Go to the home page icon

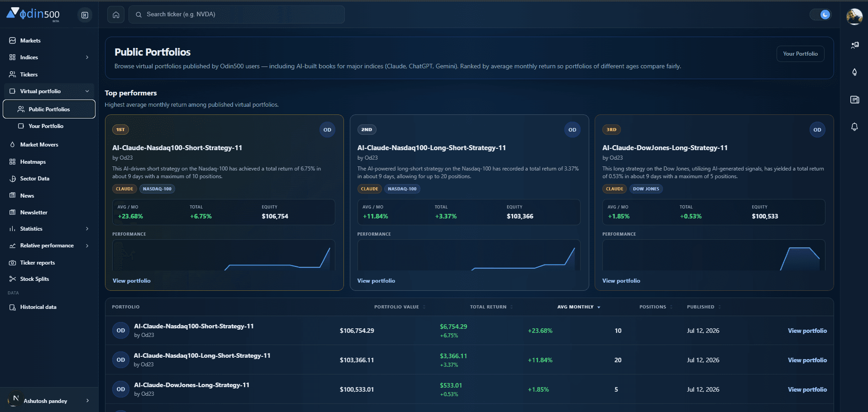(x=116, y=14)
